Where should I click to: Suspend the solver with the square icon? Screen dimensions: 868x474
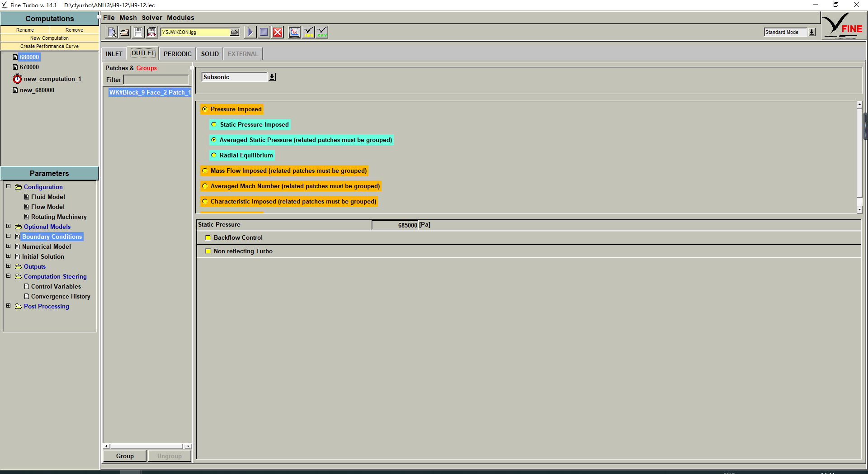264,32
